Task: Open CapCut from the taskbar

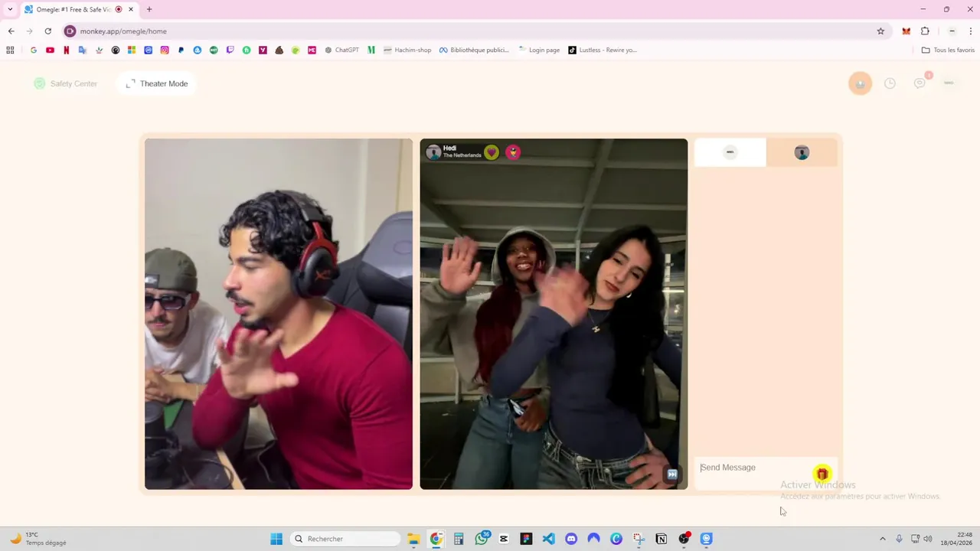Action: (x=504, y=539)
